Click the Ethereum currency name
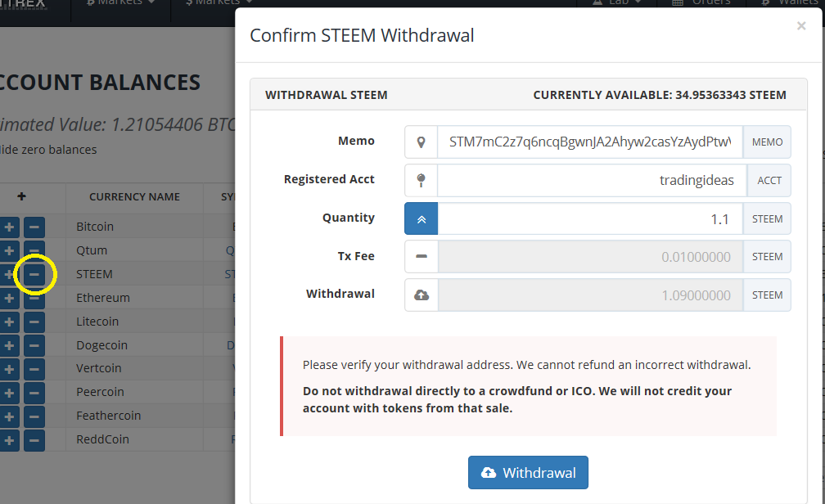 [x=103, y=298]
